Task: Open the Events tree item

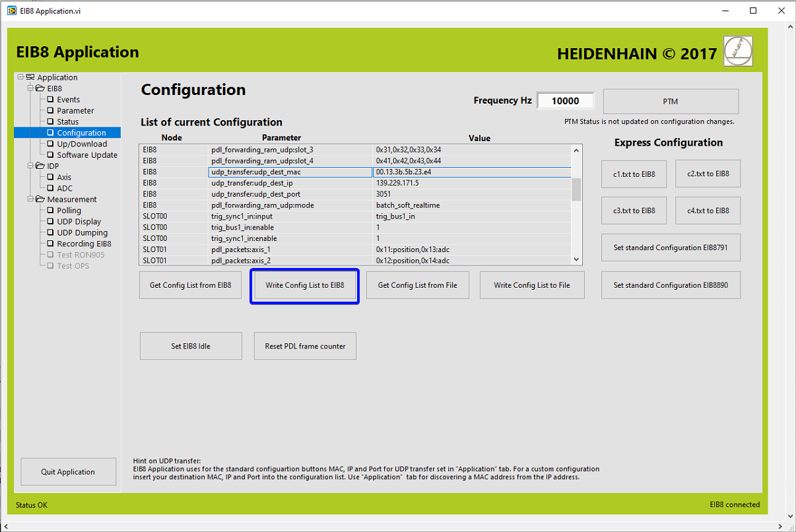Action: coord(68,100)
